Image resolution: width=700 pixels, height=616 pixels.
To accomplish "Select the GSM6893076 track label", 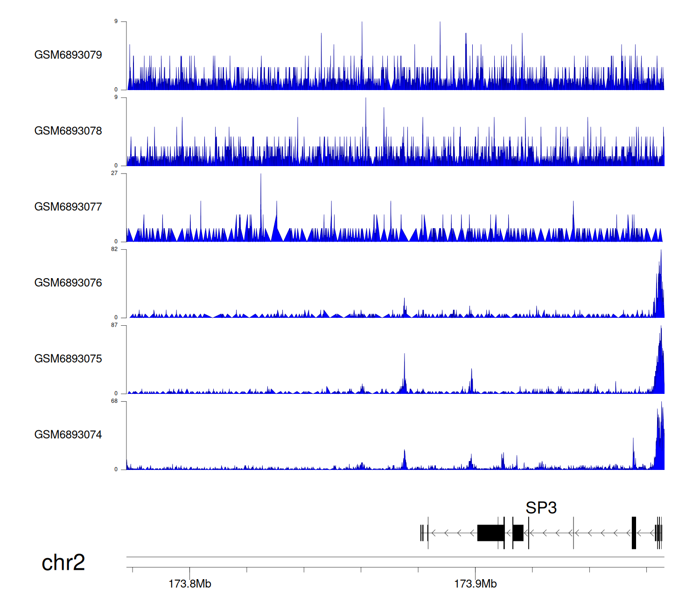I will tap(68, 283).
